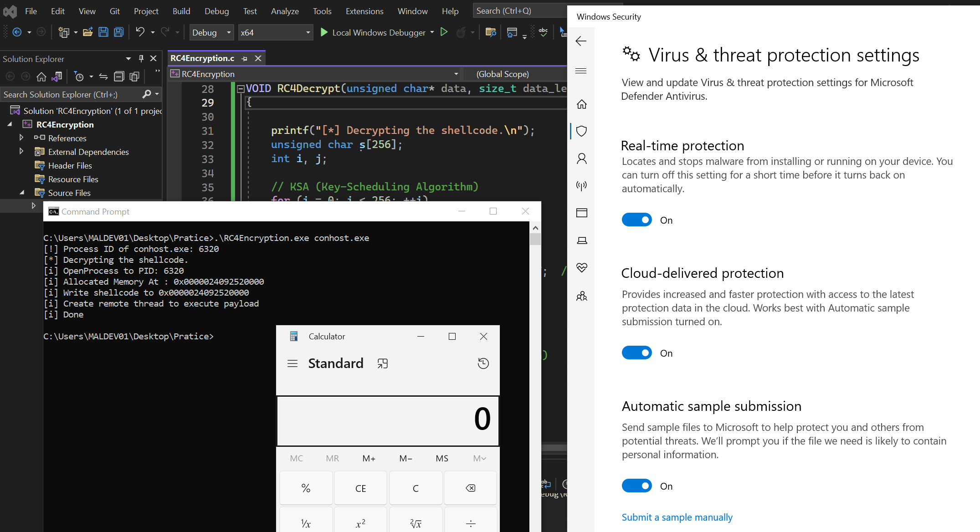Expand the External Dependencies node

click(x=21, y=152)
